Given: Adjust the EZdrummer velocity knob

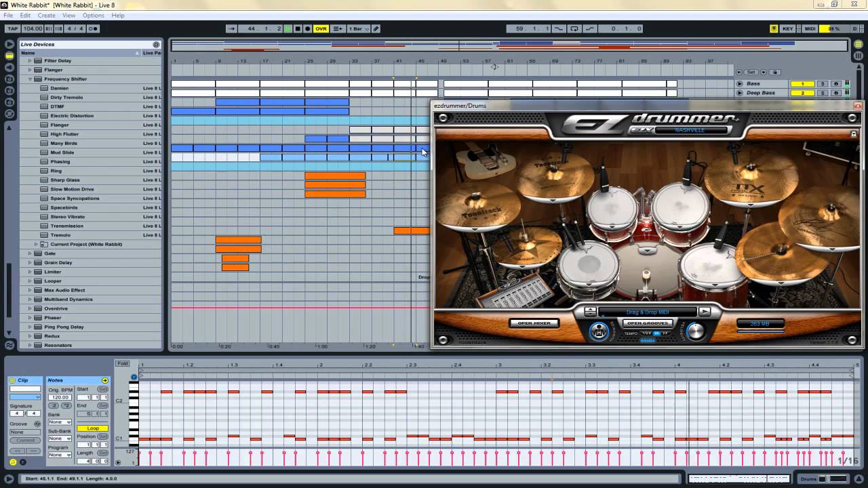Looking at the screenshot, I should (x=696, y=331).
